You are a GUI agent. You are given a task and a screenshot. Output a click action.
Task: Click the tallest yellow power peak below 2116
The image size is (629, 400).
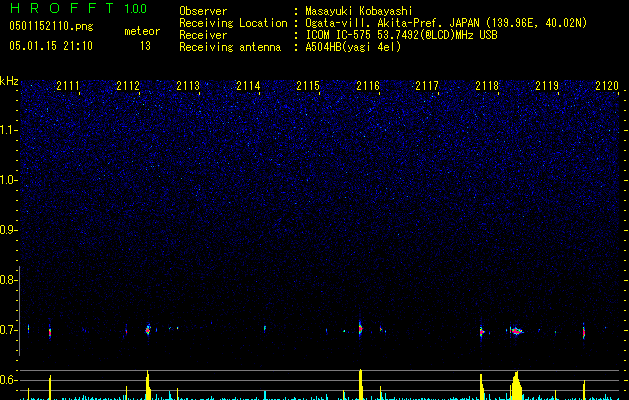tap(361, 384)
